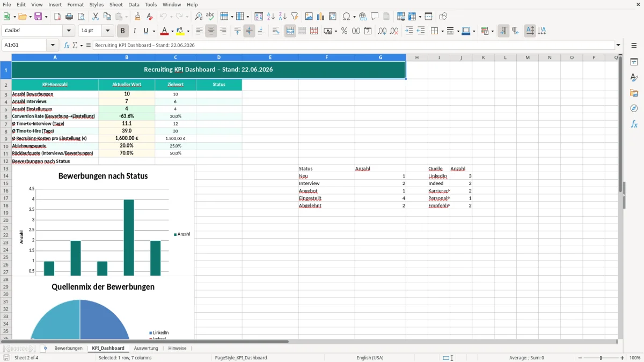The height and width of the screenshot is (362, 644).
Task: Click the Insert Chart icon
Action: pyautogui.click(x=321, y=17)
